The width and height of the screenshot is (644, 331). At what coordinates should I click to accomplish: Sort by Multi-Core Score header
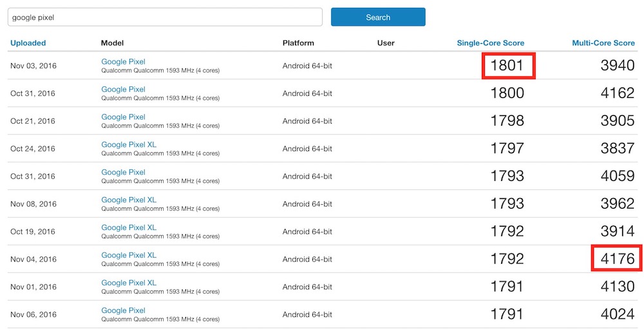(603, 43)
